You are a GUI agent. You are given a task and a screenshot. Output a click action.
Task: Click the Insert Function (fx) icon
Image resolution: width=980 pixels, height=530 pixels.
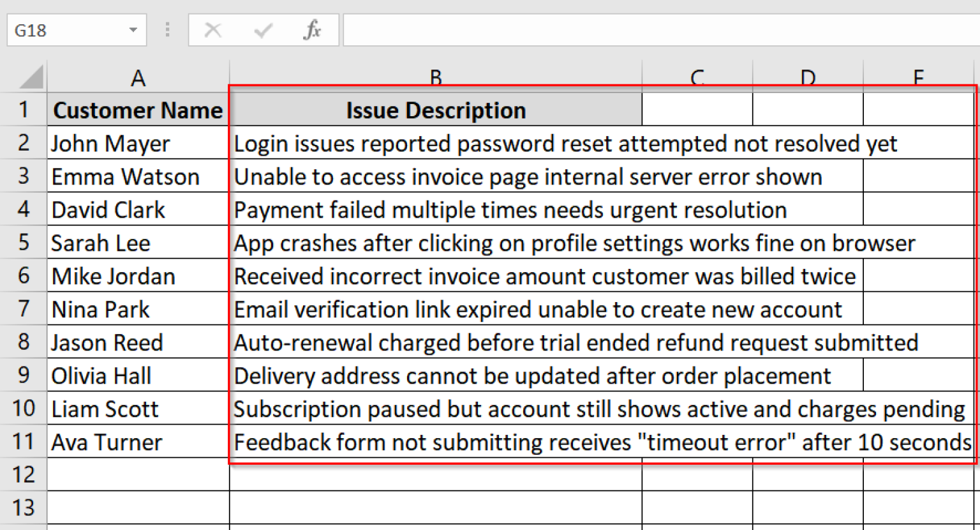coord(312,29)
